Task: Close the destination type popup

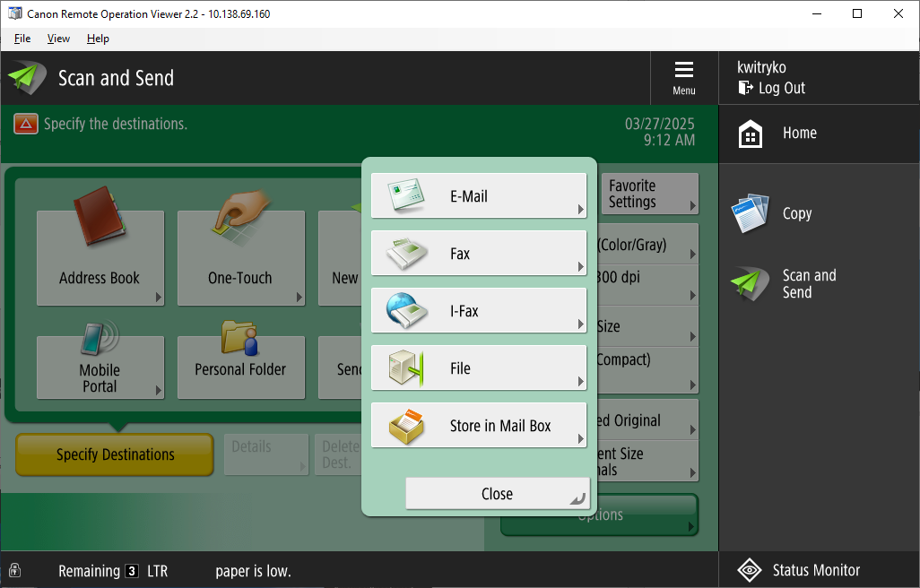Action: point(497,493)
